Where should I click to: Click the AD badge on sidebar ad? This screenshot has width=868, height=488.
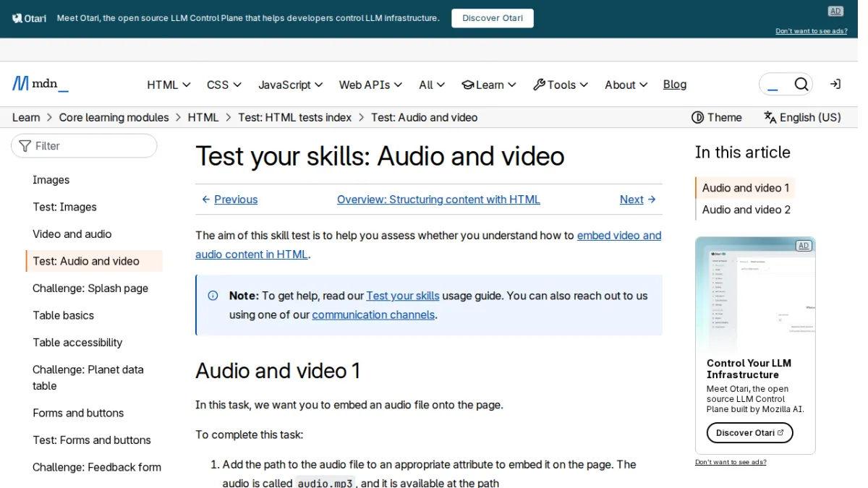(803, 246)
